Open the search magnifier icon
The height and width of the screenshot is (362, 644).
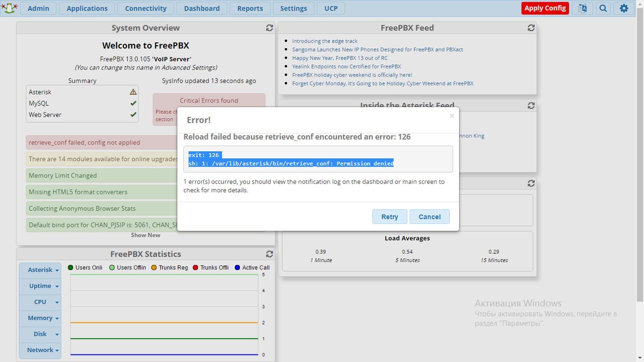603,8
